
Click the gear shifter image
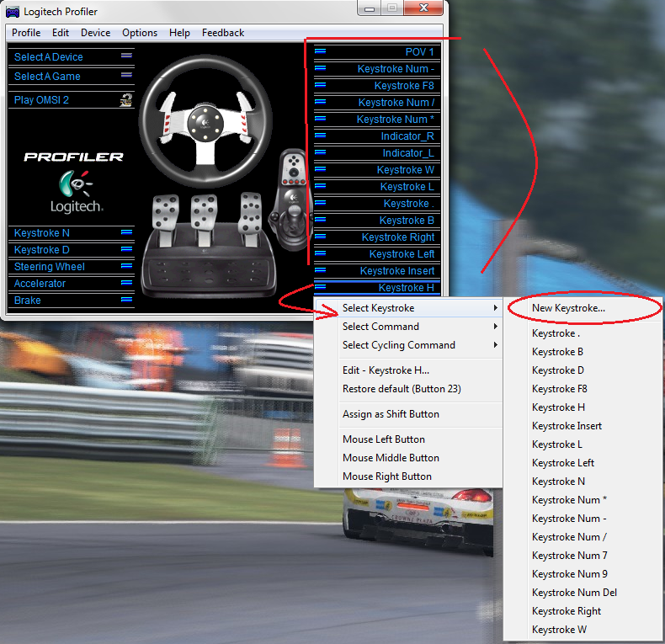(x=293, y=200)
